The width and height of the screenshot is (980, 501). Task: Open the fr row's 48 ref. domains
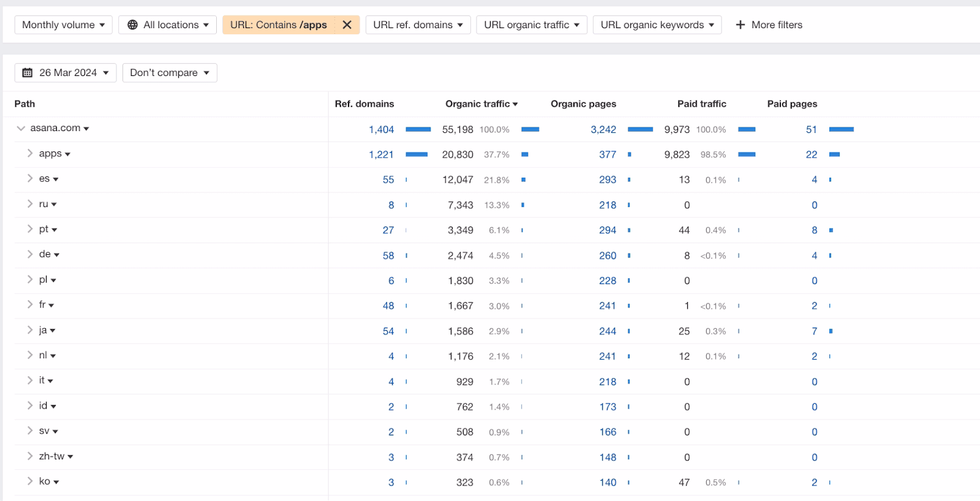(x=388, y=306)
